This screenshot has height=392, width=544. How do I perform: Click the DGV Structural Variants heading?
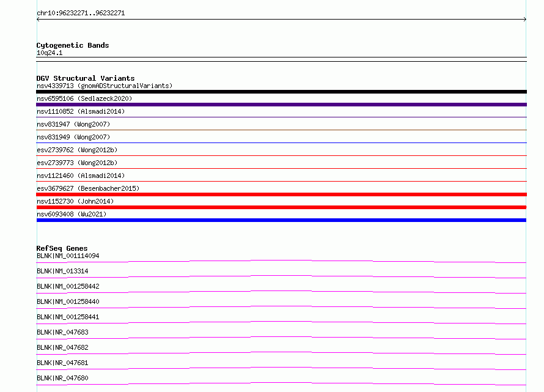tap(86, 78)
